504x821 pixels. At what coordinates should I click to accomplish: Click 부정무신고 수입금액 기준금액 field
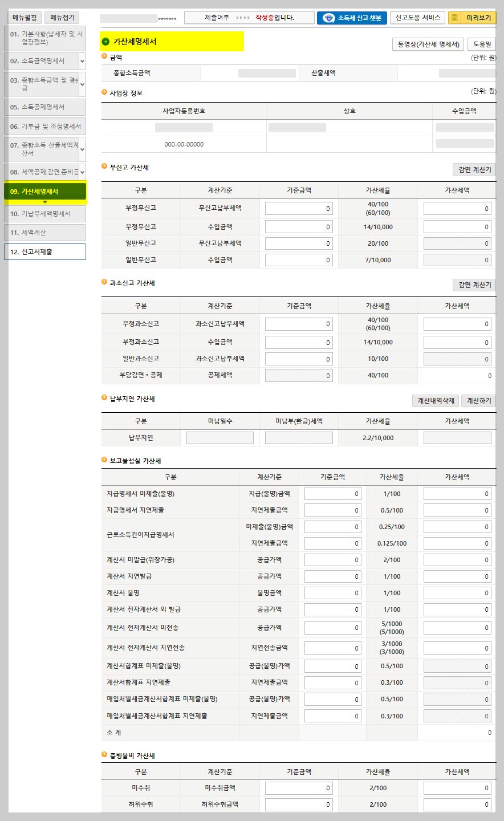(299, 227)
